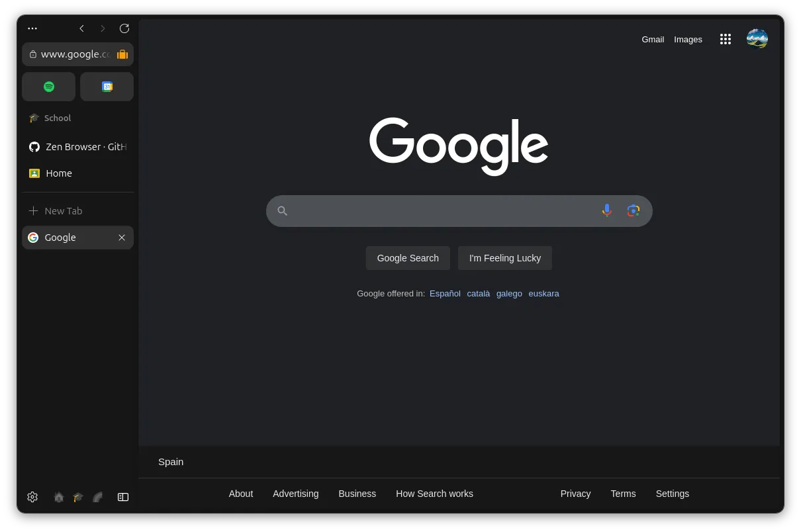Screen dimensions: 801x532
Task: Open the Spotify pinned tab
Action: tap(48, 86)
